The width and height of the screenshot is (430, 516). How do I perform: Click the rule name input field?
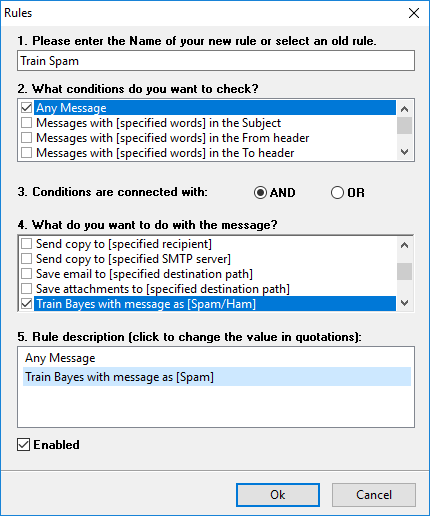coord(216,61)
